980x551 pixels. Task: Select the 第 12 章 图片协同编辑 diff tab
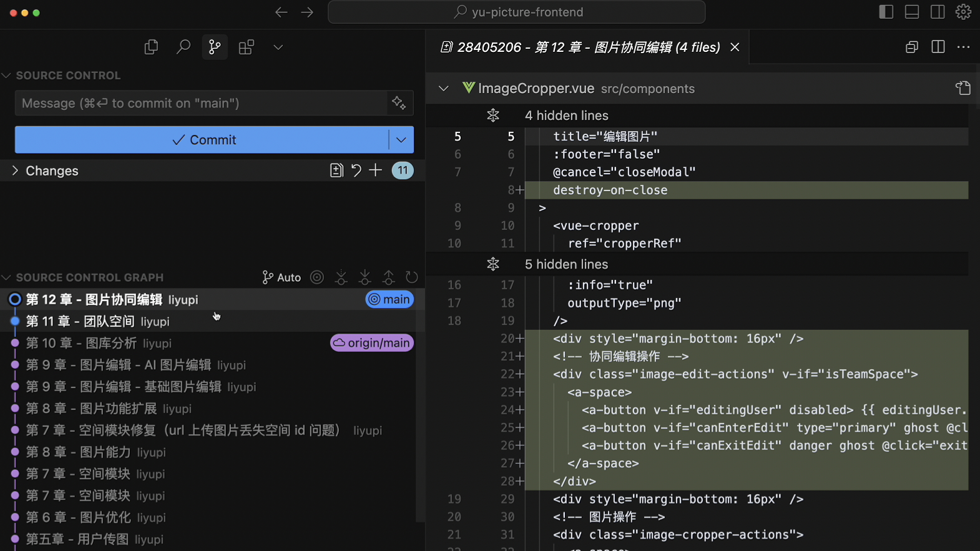point(589,47)
